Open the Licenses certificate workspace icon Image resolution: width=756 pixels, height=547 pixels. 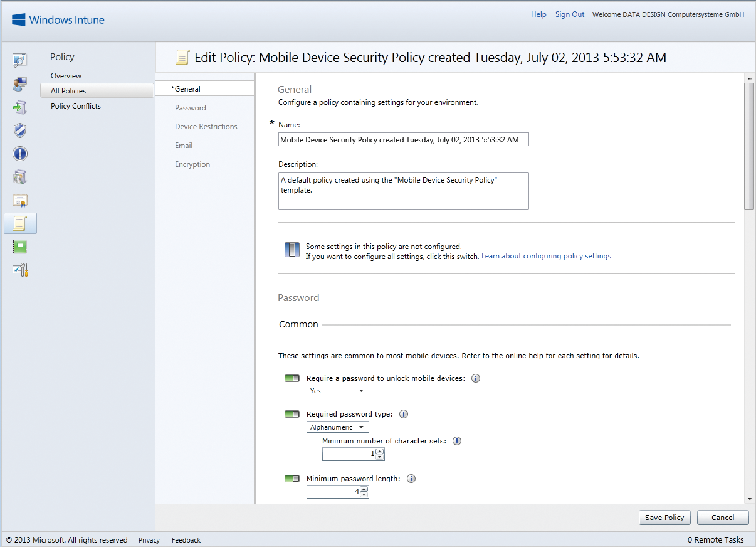(20, 200)
